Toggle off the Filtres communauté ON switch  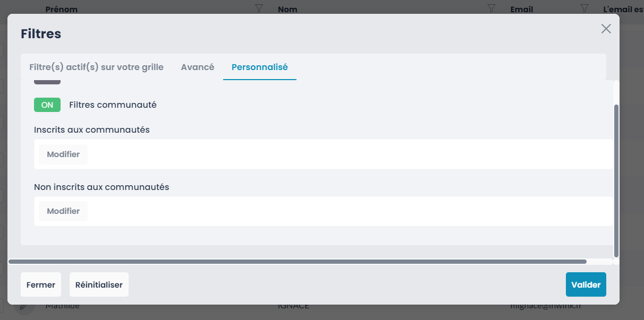(47, 105)
